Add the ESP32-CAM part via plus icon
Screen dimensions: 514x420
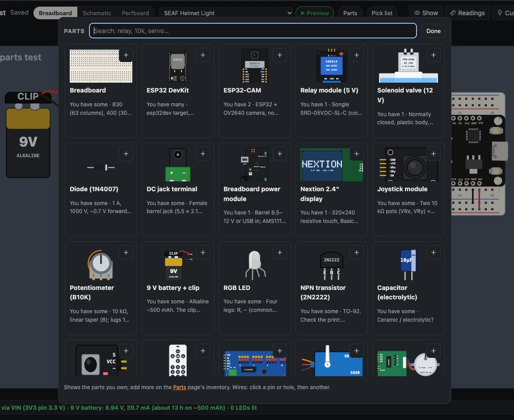[280, 55]
